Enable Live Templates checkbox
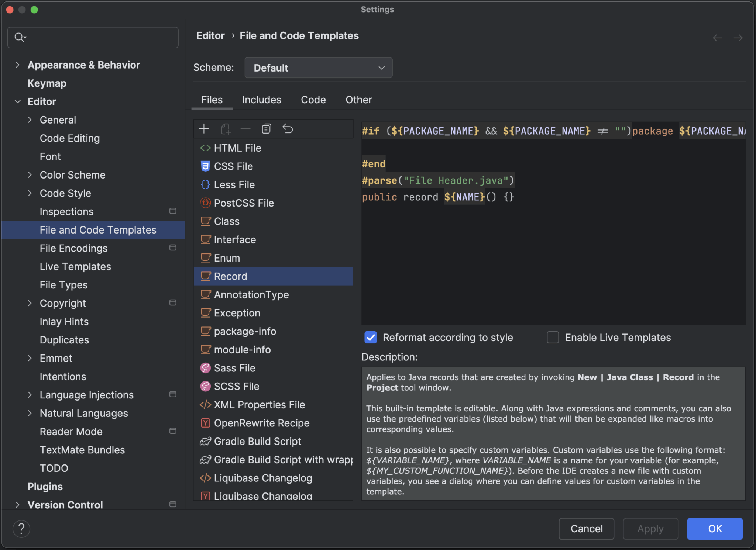This screenshot has width=756, height=550. click(553, 338)
